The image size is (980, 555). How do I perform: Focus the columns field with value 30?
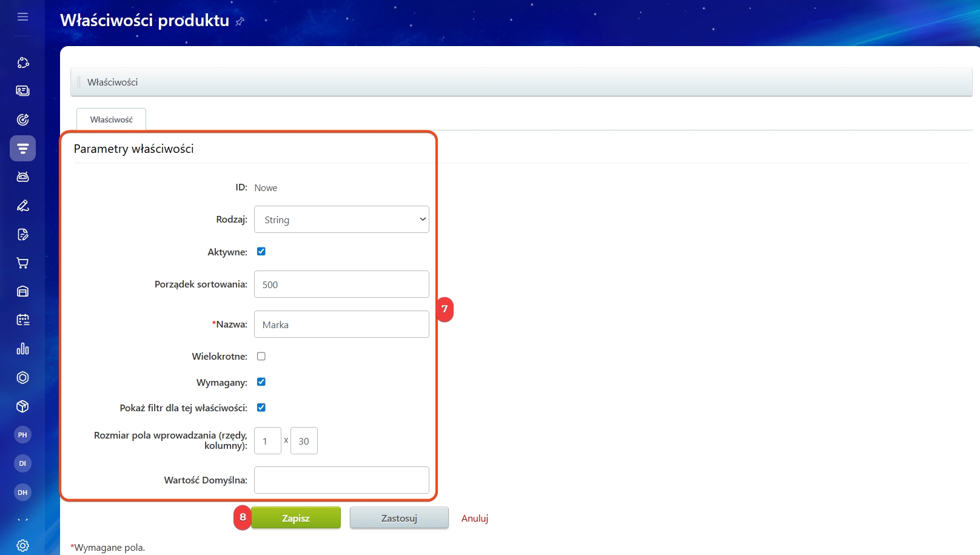(304, 441)
